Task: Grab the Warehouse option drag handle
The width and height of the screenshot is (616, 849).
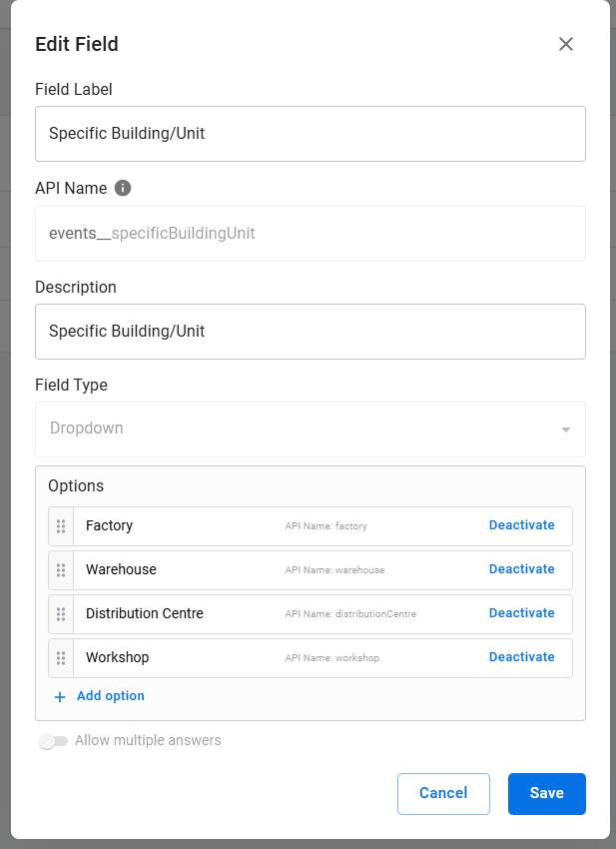Action: 61,569
